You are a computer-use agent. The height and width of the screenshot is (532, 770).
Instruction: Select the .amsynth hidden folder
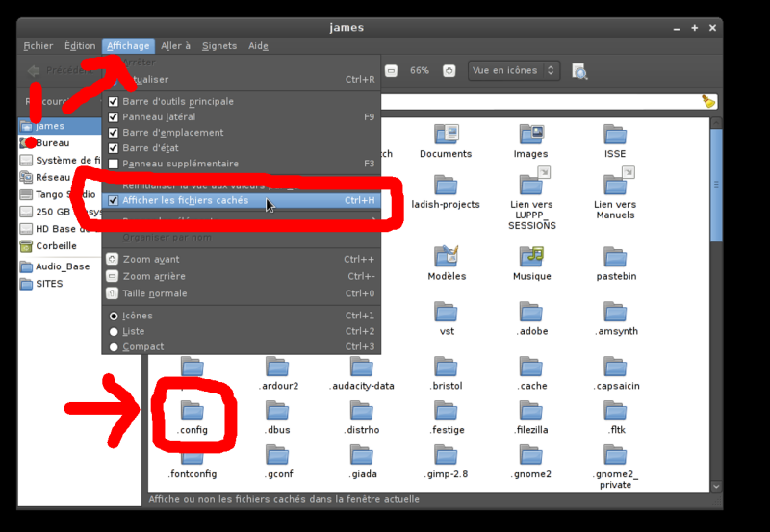coord(615,312)
